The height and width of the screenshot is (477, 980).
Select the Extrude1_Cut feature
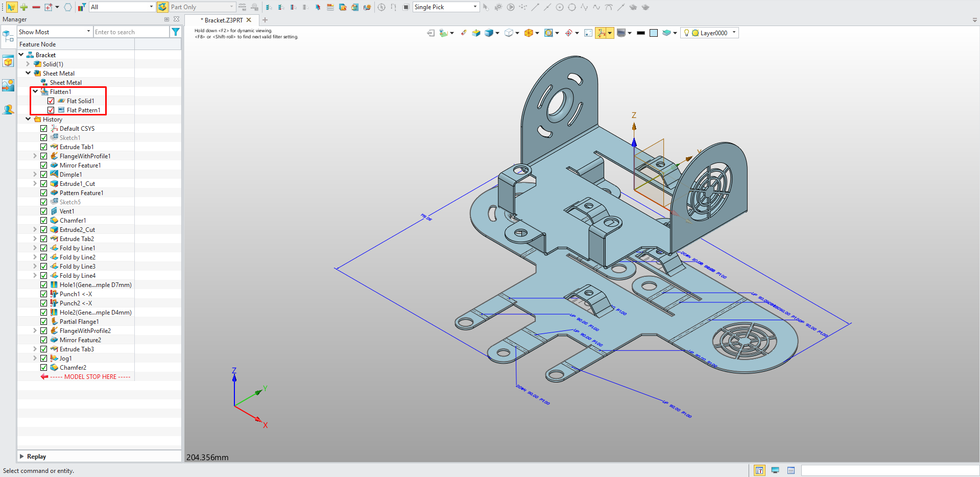77,184
